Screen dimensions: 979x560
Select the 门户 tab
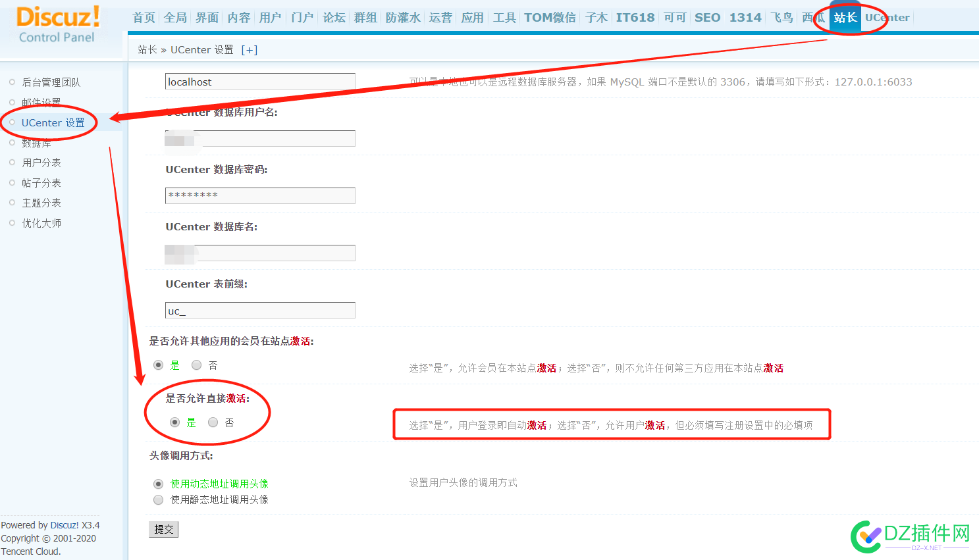click(302, 18)
